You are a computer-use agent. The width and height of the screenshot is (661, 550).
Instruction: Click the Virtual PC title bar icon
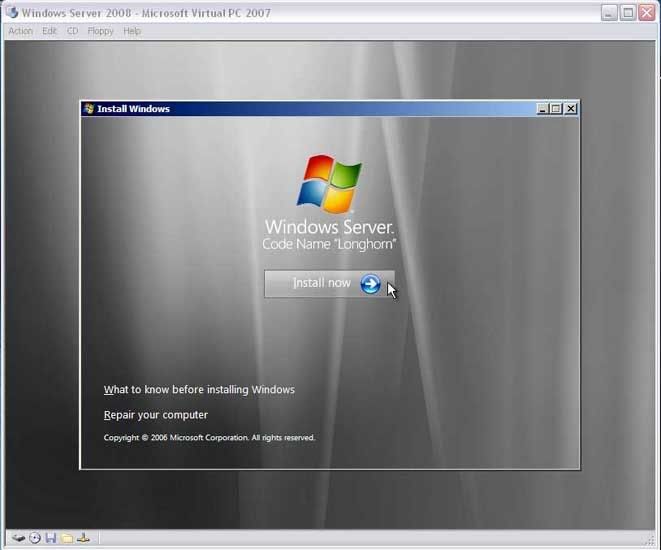pyautogui.click(x=13, y=13)
